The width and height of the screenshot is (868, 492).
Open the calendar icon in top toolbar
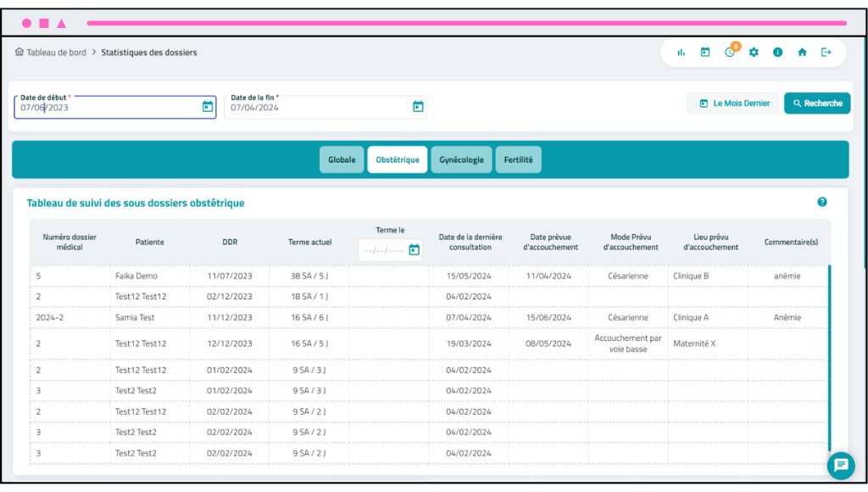[x=705, y=53]
